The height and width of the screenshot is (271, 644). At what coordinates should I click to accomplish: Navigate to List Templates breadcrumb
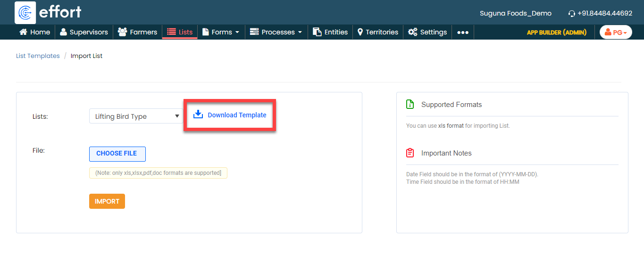tap(38, 56)
